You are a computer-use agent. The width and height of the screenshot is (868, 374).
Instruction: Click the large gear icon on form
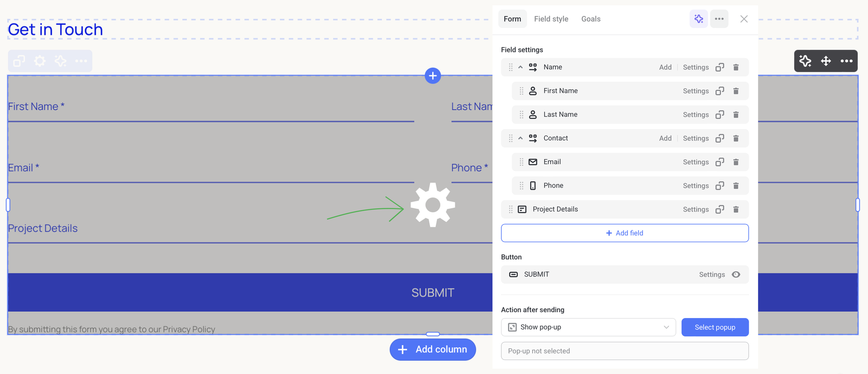[x=433, y=205]
